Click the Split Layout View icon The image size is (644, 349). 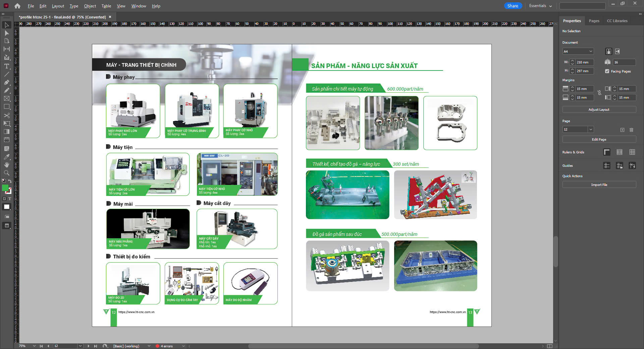tap(549, 346)
